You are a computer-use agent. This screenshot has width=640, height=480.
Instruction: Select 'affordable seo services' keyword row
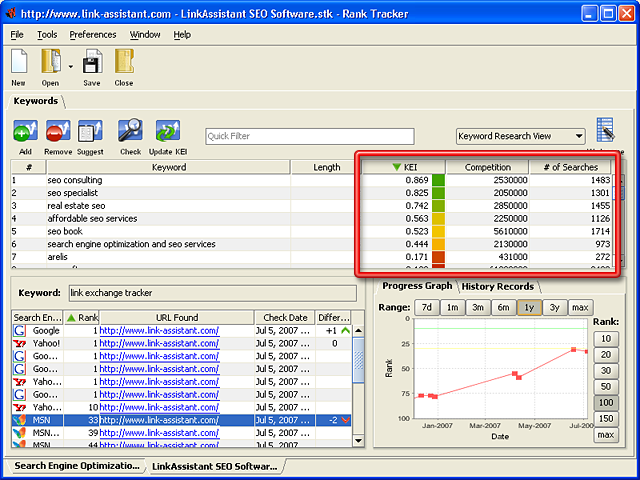[x=312, y=218]
